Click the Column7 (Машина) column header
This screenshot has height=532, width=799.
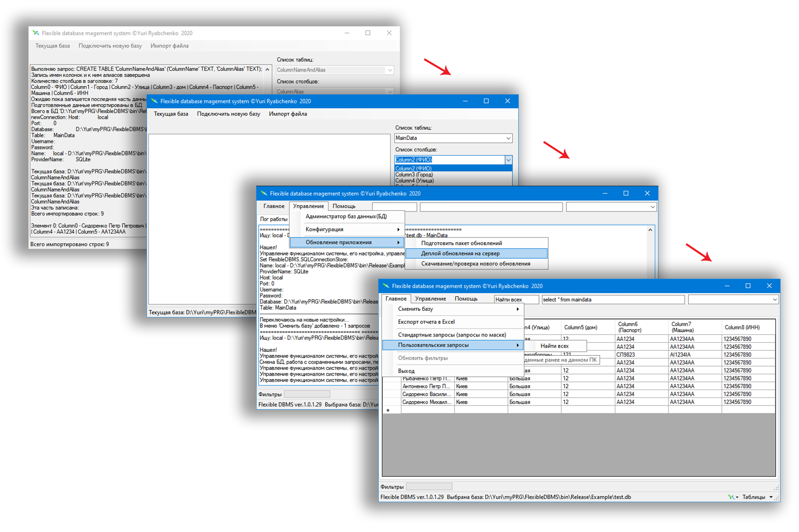click(x=695, y=327)
